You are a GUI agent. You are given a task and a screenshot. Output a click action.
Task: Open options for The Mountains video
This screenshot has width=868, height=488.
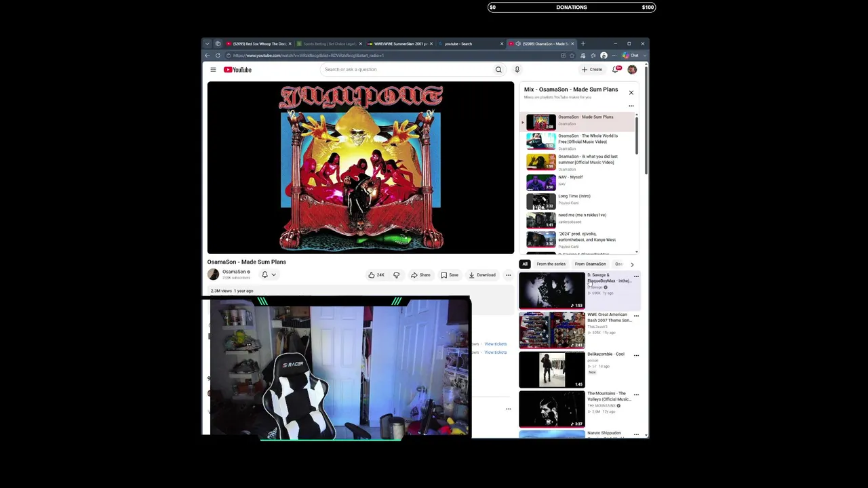coord(636,394)
